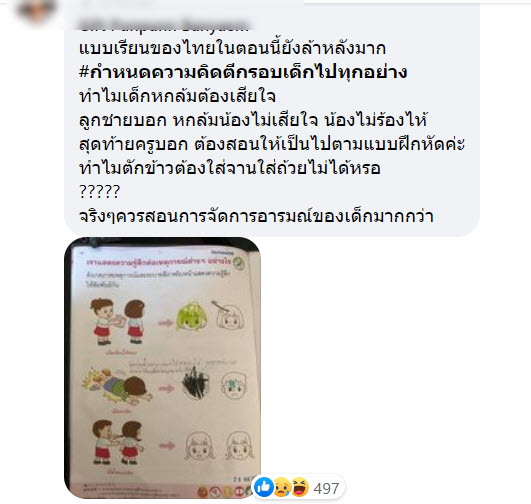Viewport: 531px width, 504px height.
Task: Click the two girls sharing illustration
Action: [x=118, y=321]
